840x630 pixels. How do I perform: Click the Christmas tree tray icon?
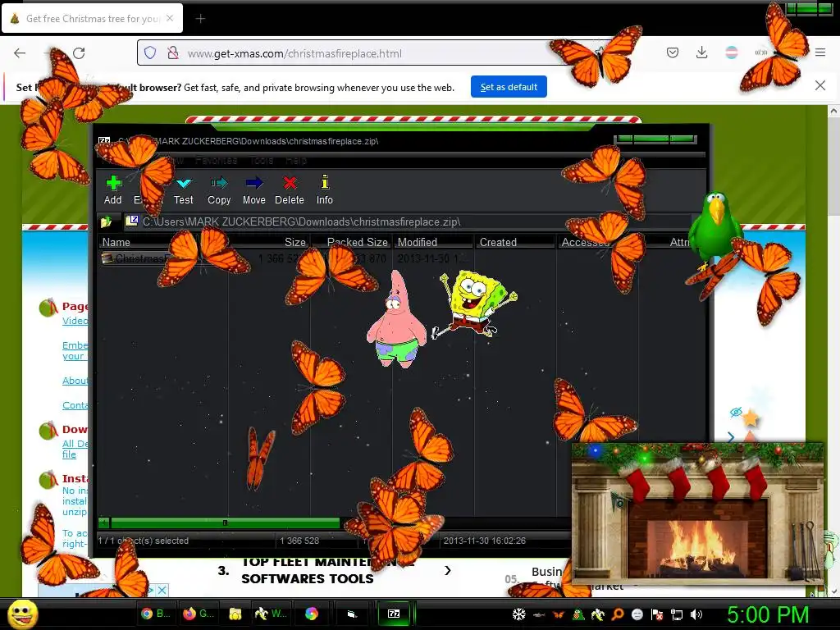coord(578,614)
